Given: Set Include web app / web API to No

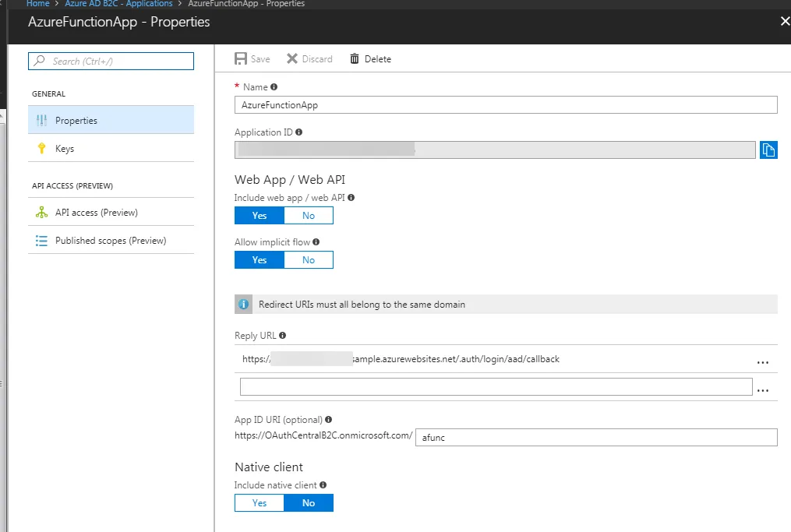Looking at the screenshot, I should [309, 216].
